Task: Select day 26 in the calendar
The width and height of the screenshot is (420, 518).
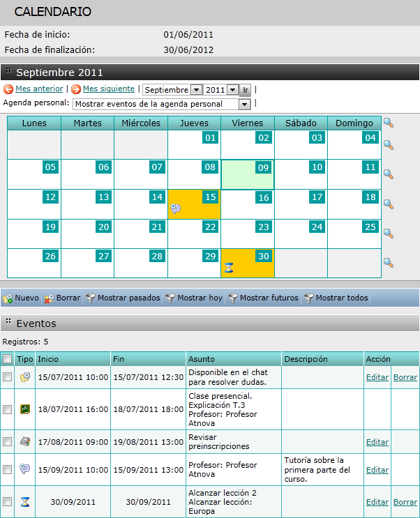Action: coord(50,256)
